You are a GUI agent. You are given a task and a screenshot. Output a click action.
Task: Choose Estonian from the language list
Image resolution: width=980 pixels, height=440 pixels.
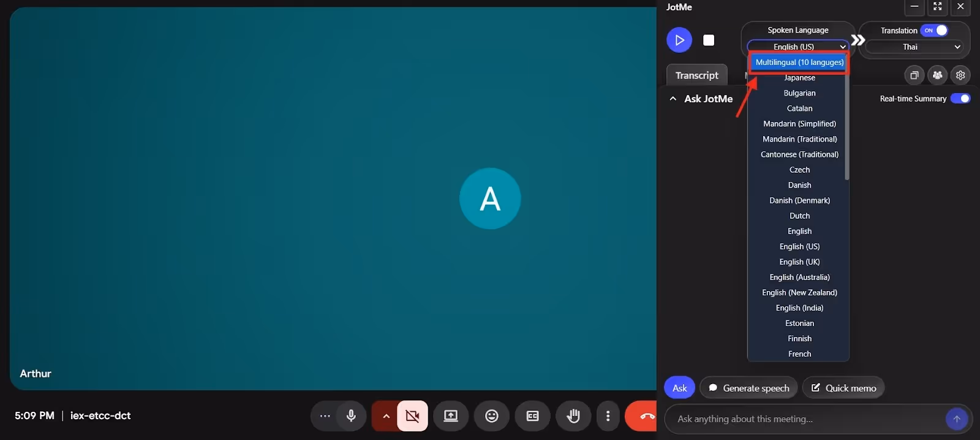point(799,323)
